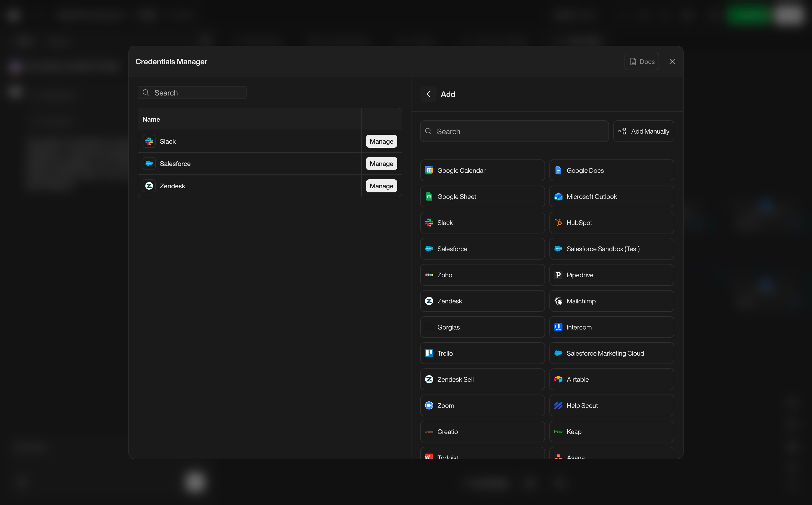Viewport: 812px width, 505px height.
Task: Navigate back using the left chevron
Action: [x=429, y=94]
